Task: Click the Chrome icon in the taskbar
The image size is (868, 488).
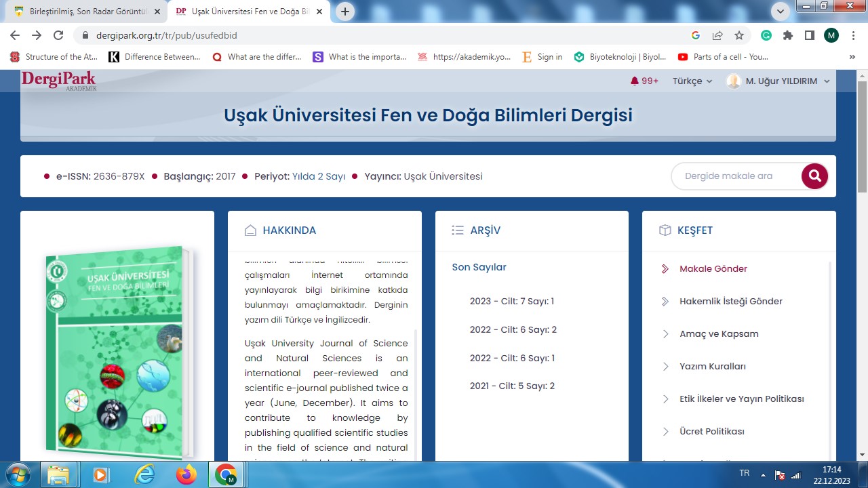Action: [x=226, y=474]
